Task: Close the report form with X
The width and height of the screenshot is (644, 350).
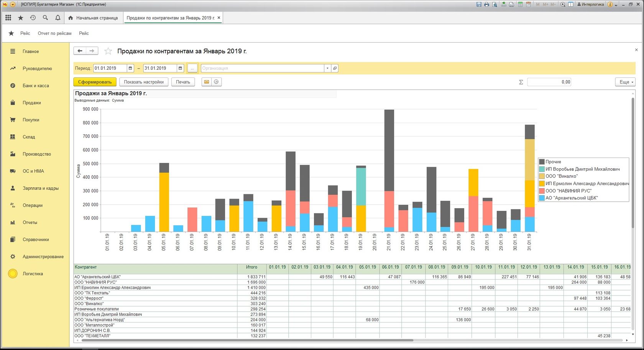Action: [x=636, y=50]
